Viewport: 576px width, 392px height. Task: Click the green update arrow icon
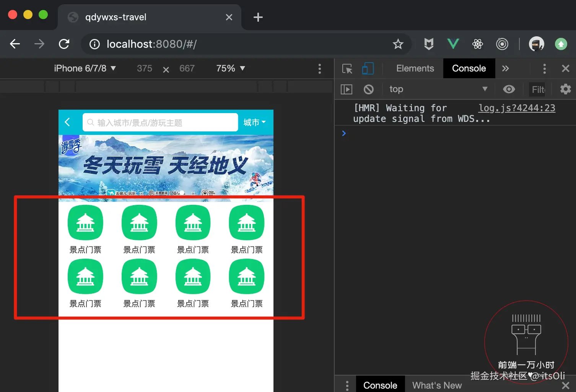(x=561, y=44)
